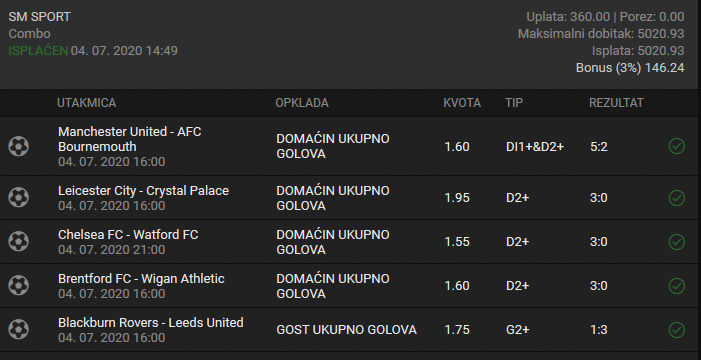The height and width of the screenshot is (360, 701).
Task: Click the green ISPLAĆEN status label
Action: pos(38,51)
